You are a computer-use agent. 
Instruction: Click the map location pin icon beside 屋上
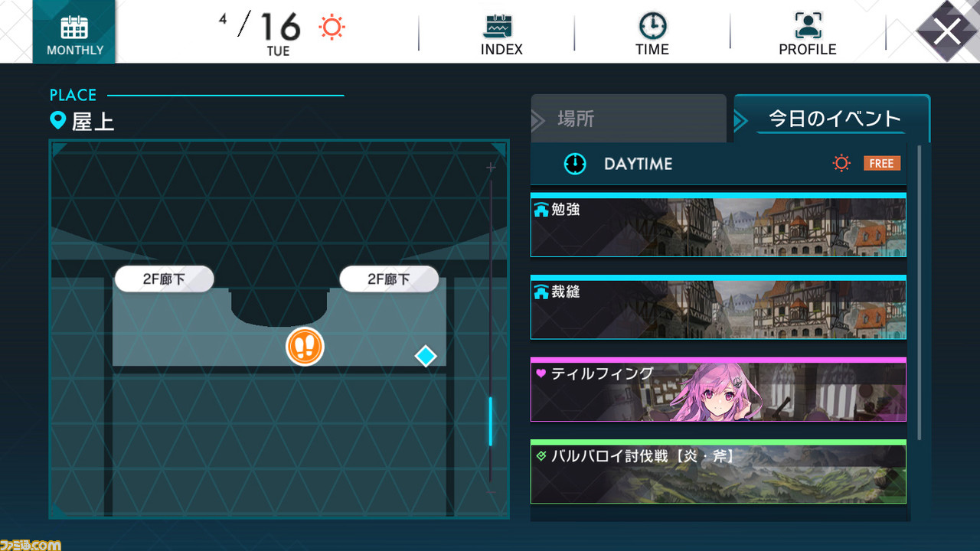point(57,120)
